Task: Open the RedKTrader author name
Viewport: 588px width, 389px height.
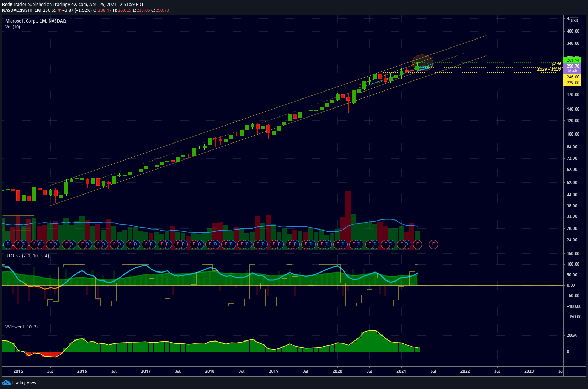Action: point(14,5)
